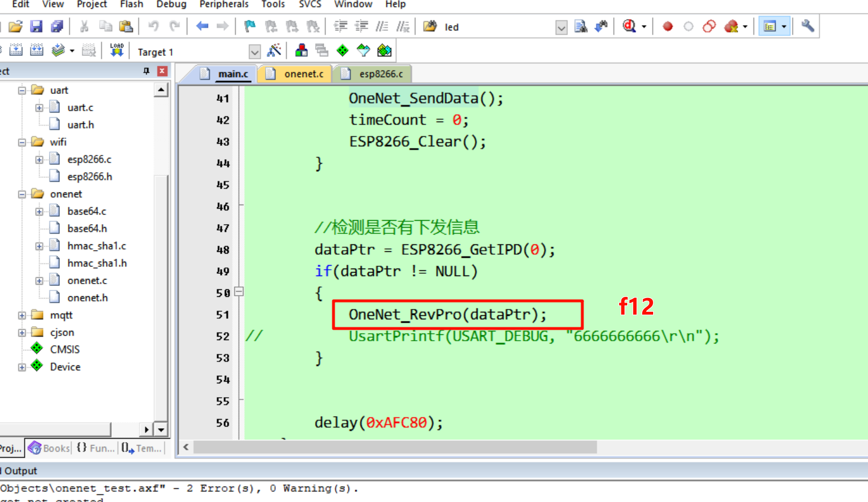Viewport: 868px width, 502px height.
Task: Navigate backwards with the blue left arrow
Action: 202,27
